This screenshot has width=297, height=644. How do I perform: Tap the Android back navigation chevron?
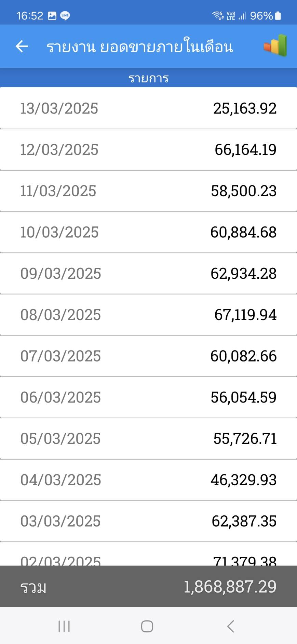pyautogui.click(x=231, y=626)
